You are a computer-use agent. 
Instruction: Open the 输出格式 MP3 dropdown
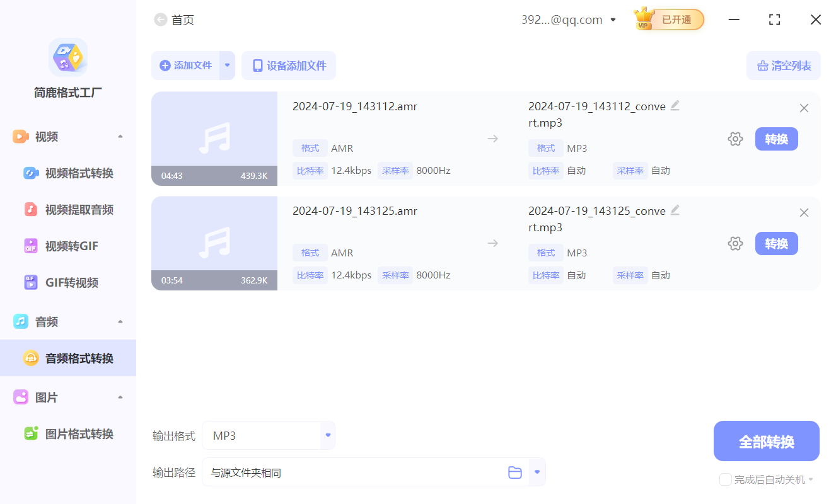pos(327,435)
